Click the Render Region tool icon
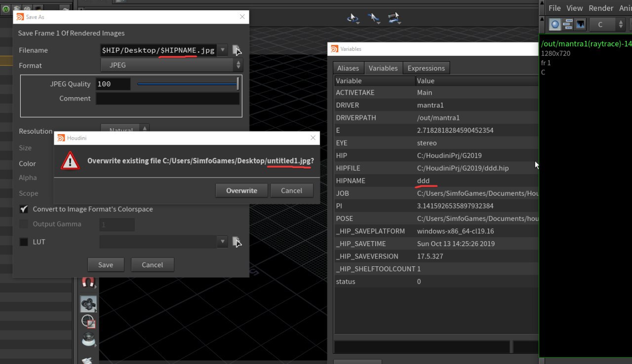This screenshot has height=364, width=632. [x=88, y=322]
